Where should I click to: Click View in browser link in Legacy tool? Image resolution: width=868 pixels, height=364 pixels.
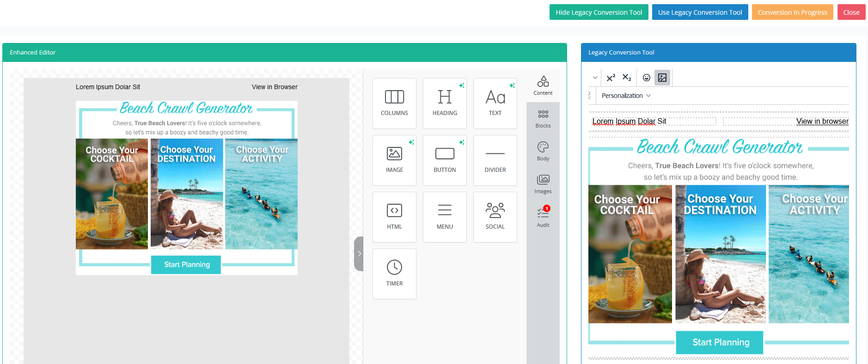[822, 121]
